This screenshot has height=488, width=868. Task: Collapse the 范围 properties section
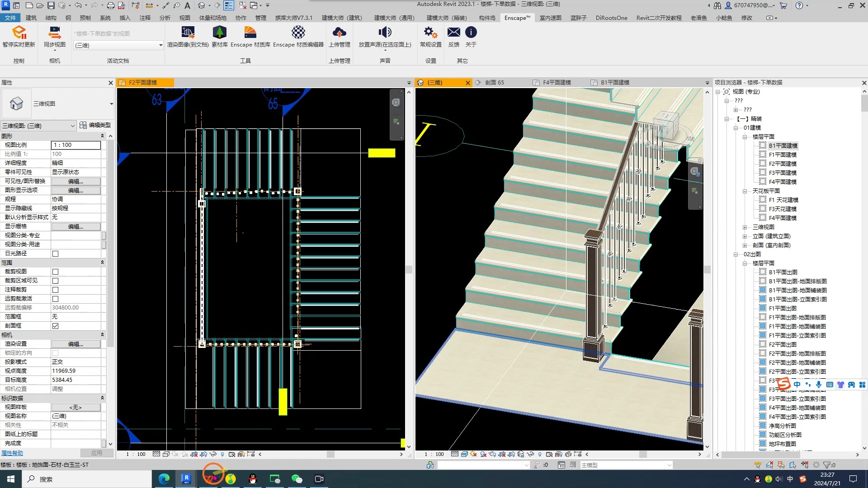[x=102, y=263]
